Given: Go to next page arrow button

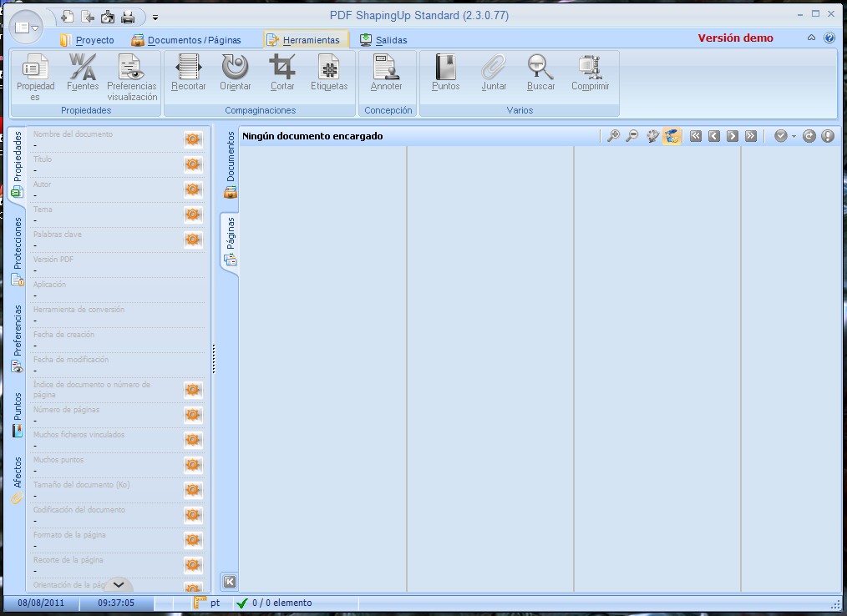Looking at the screenshot, I should [x=733, y=136].
